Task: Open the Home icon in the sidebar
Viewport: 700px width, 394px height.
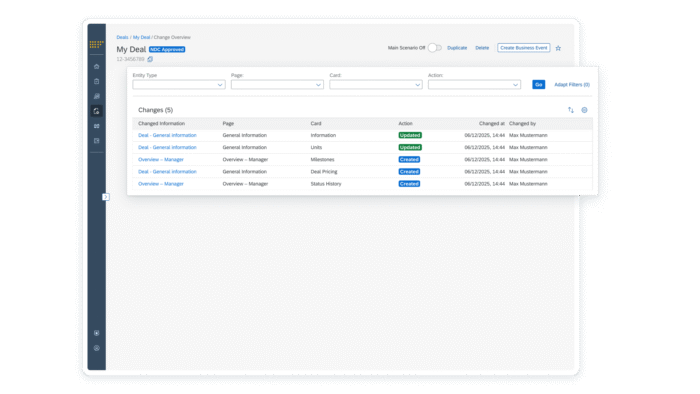Action: pyautogui.click(x=96, y=66)
